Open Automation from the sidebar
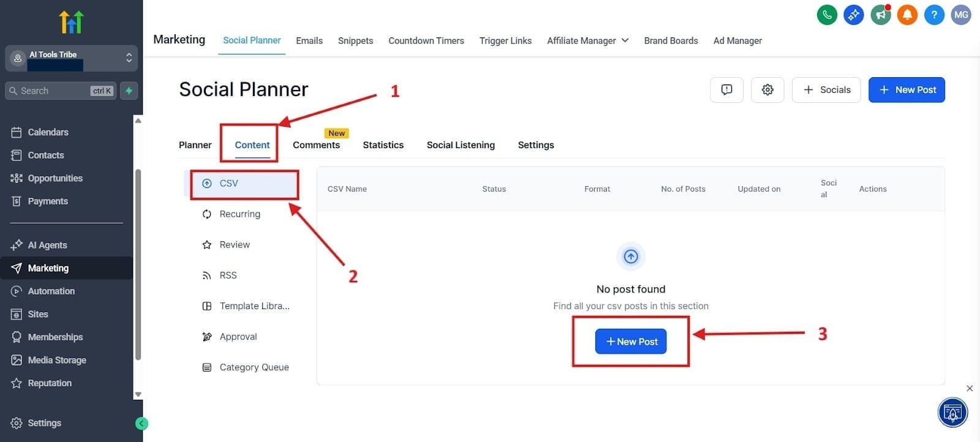The height and width of the screenshot is (442, 980). (51, 291)
